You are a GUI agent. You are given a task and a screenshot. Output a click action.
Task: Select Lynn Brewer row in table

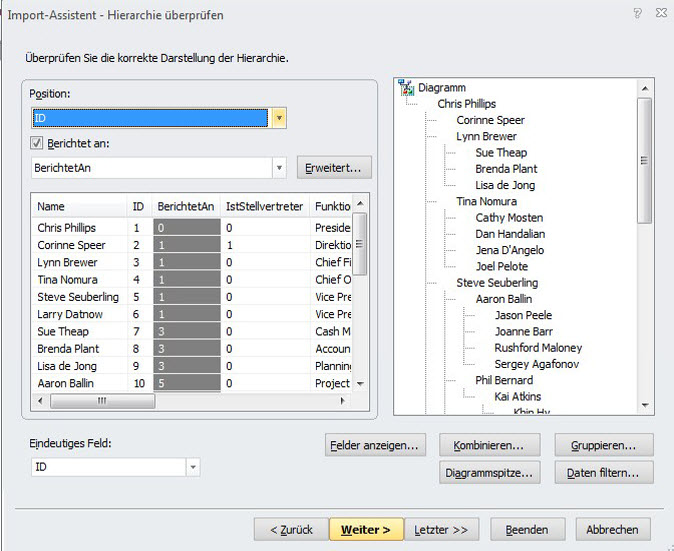(x=192, y=262)
